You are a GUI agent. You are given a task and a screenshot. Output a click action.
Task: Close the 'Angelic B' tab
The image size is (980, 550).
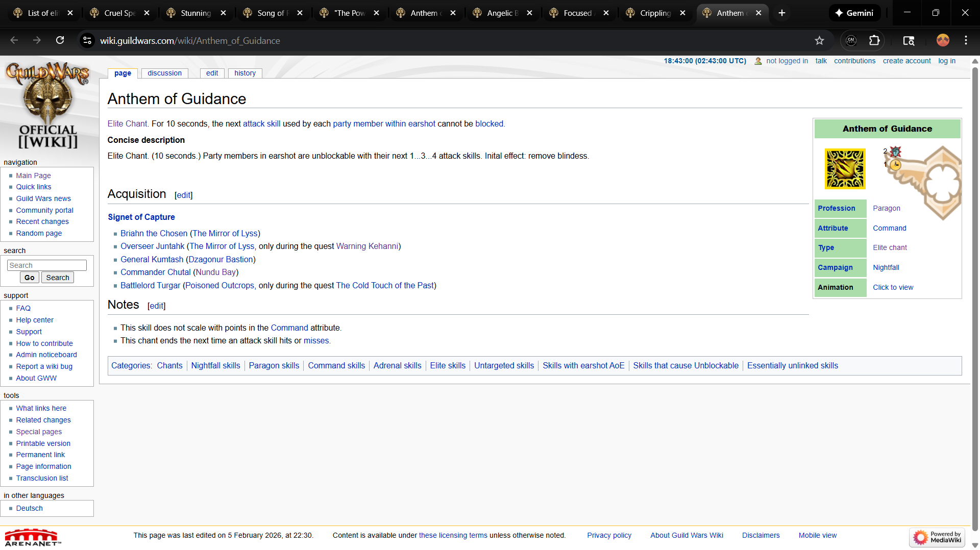click(529, 13)
